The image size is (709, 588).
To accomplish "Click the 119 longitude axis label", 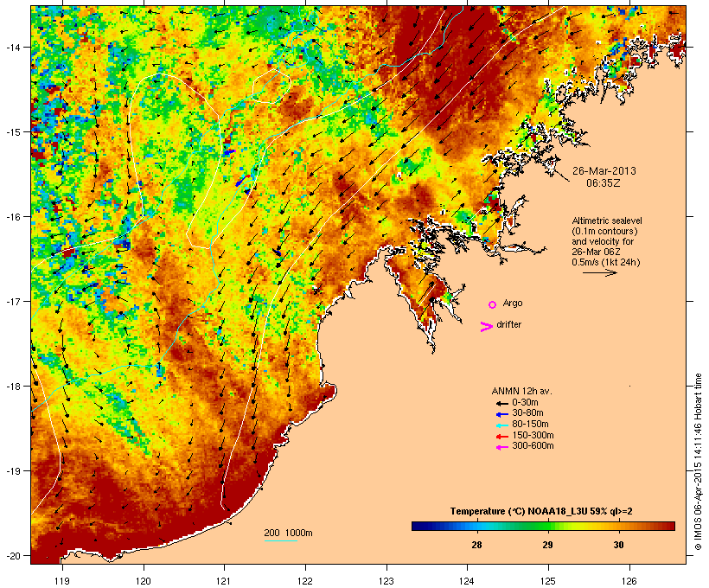I will pos(62,581).
